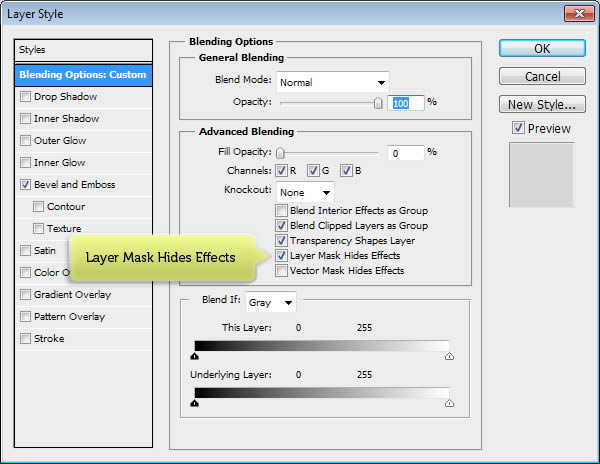600x464 pixels.
Task: Click the New Style... button
Action: 542,104
